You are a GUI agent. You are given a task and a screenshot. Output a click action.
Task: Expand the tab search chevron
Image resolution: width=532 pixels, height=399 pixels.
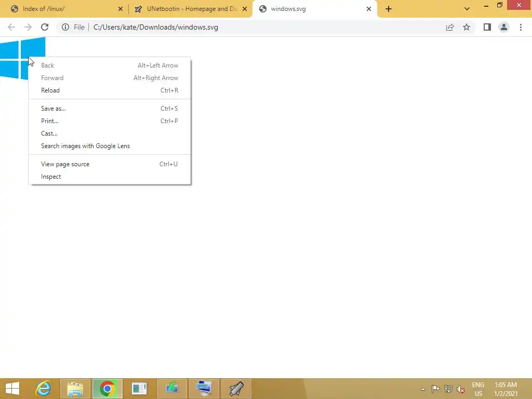pyautogui.click(x=467, y=9)
